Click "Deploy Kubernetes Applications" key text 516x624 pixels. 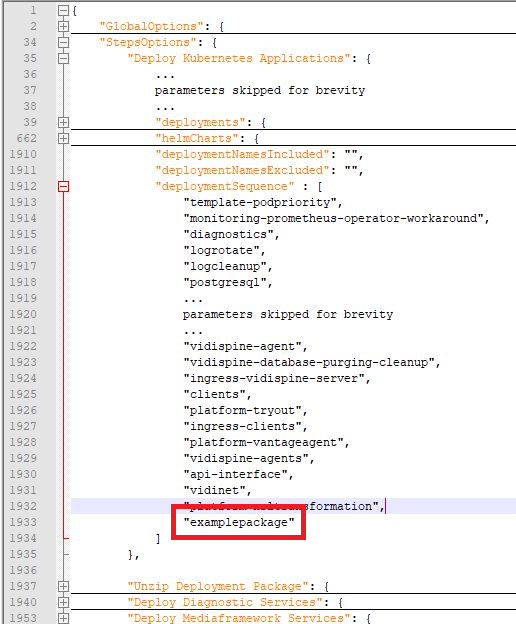coord(239,58)
